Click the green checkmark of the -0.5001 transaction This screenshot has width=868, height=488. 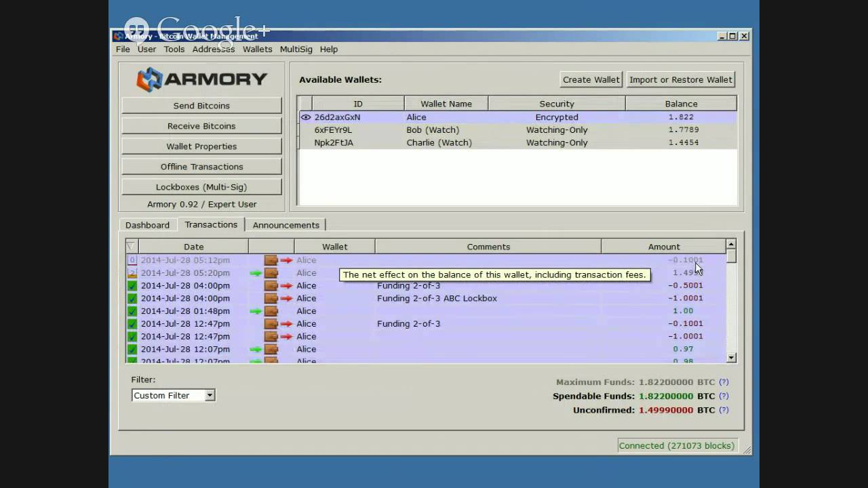(x=132, y=286)
